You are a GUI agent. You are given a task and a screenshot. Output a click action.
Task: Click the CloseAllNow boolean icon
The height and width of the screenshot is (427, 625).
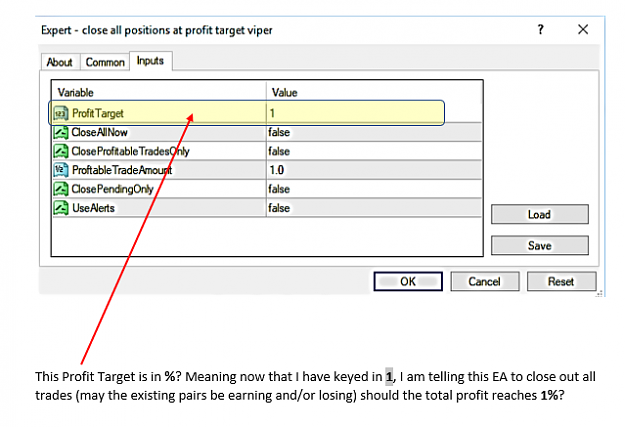point(61,132)
